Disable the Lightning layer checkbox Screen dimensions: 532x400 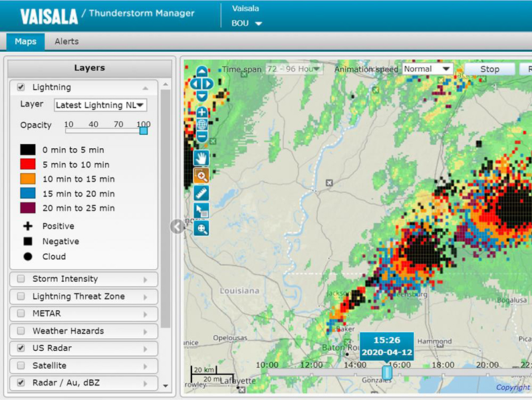20,86
